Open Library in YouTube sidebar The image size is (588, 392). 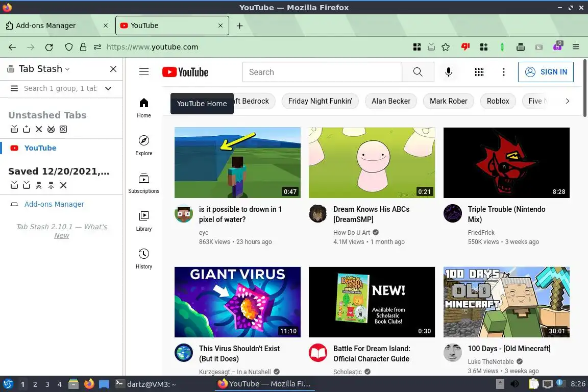tap(144, 222)
